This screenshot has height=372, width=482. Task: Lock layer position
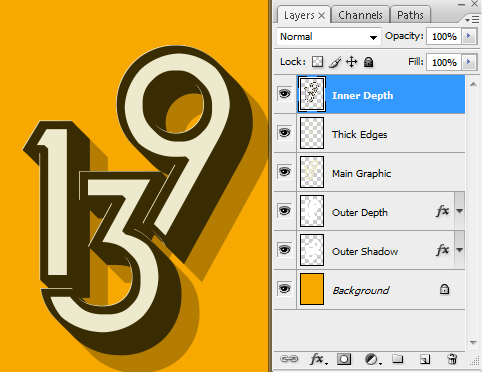coord(352,62)
